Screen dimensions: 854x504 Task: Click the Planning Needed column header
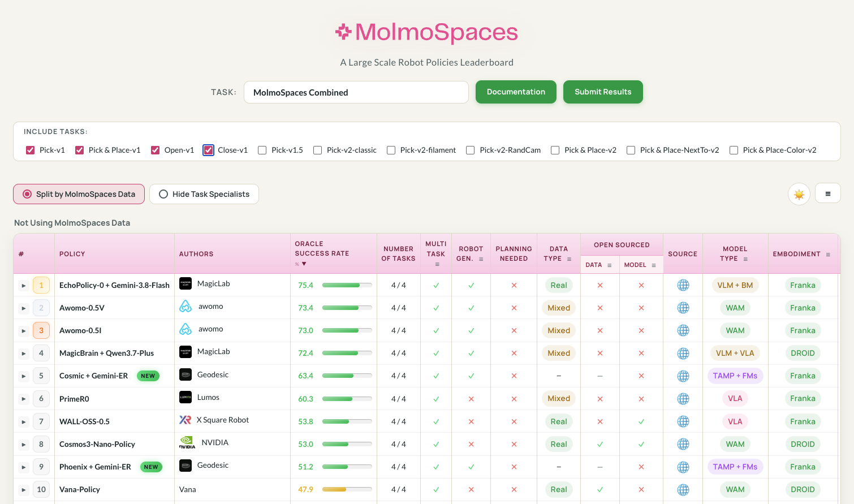514,253
